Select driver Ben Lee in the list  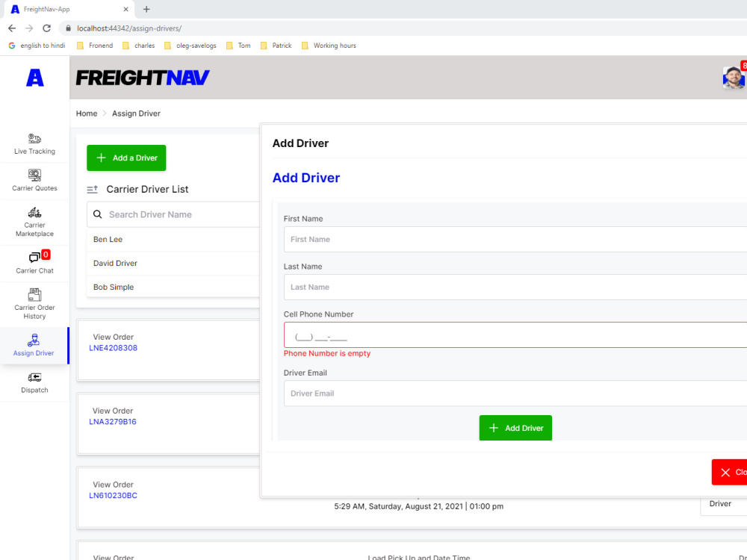(173, 239)
